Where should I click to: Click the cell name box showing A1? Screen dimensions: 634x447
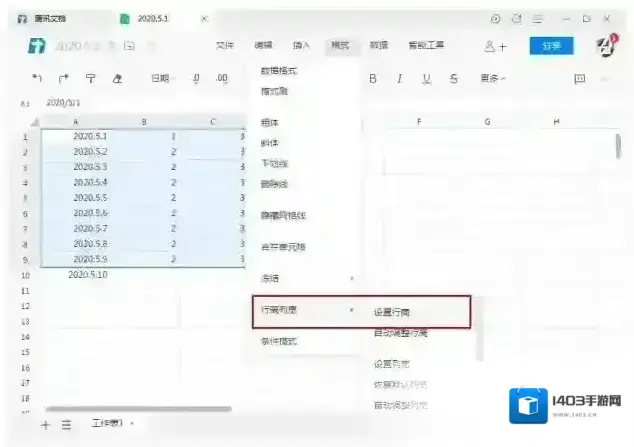coord(25,103)
